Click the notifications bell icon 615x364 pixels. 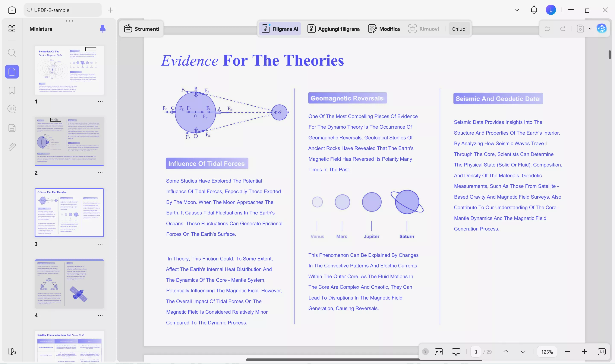point(534,10)
